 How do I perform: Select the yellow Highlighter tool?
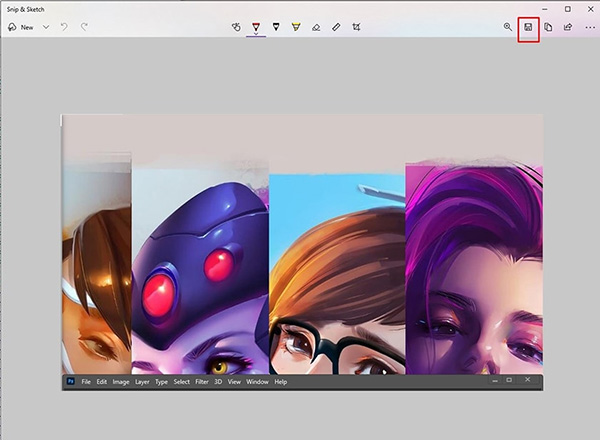pos(296,27)
